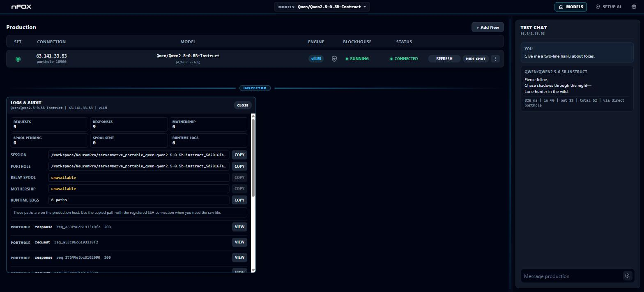This screenshot has height=292, width=644.
Task: Click the SESSION path text field
Action: point(139,155)
